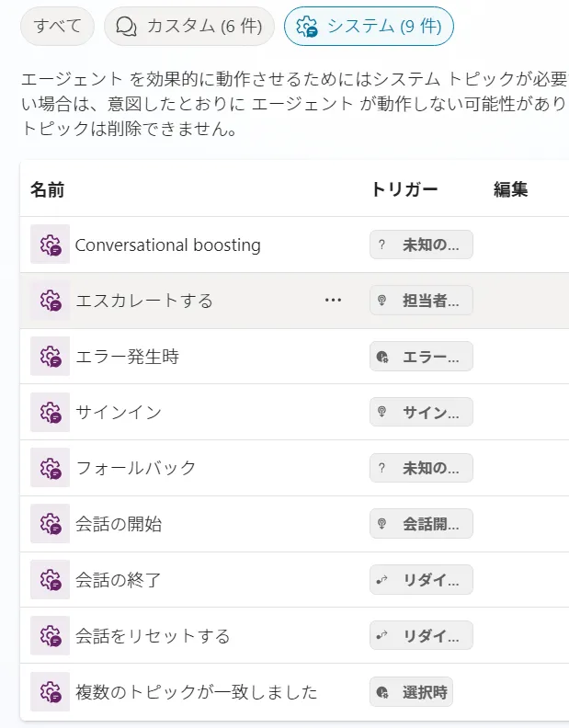Screen dimensions: 569x728
Task: Click the トリガー column header
Action: pyautogui.click(x=404, y=189)
